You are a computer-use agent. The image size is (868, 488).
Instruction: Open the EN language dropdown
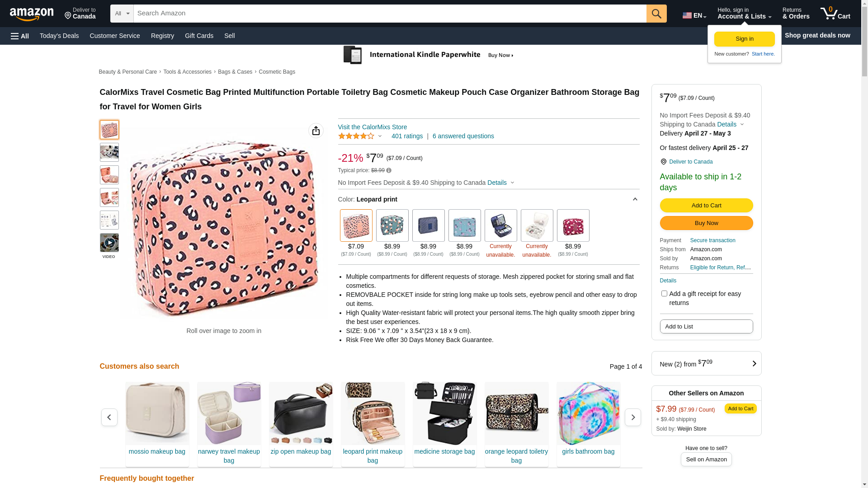(694, 15)
